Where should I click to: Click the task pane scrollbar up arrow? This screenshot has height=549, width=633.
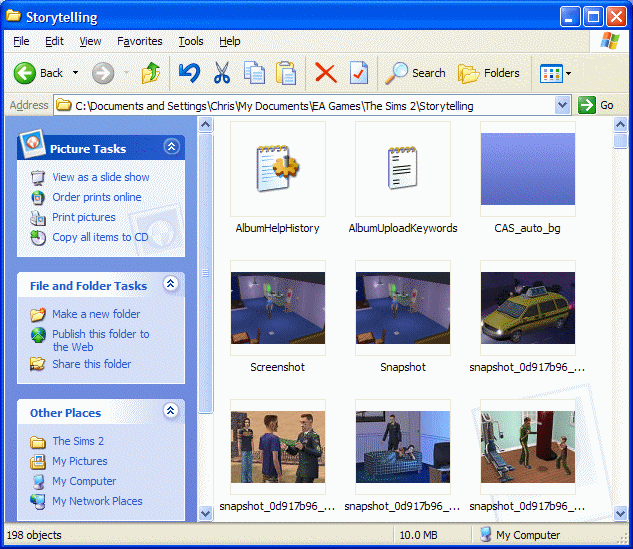205,124
